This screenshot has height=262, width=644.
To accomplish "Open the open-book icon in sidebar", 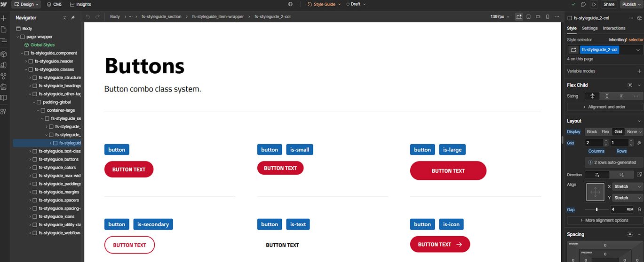I will pyautogui.click(x=4, y=98).
